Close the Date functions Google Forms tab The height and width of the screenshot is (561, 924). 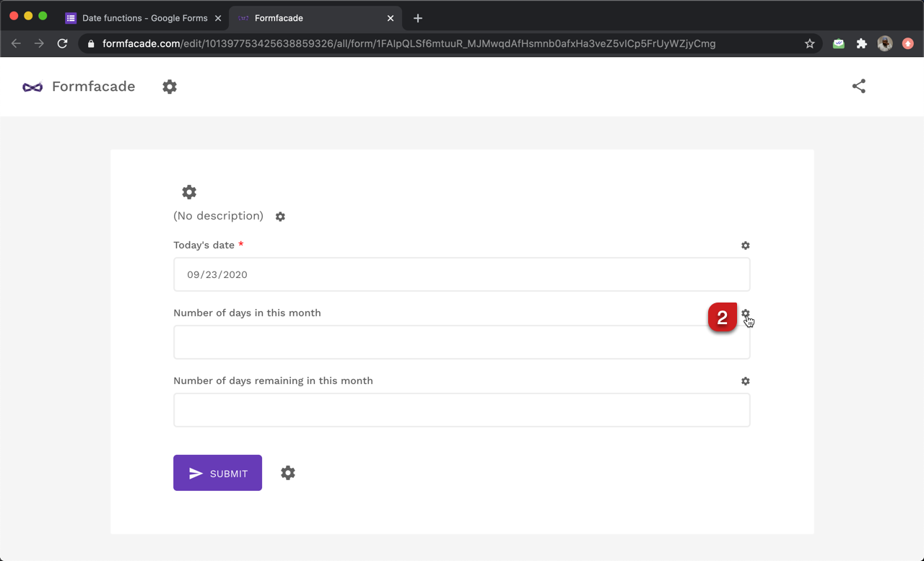(218, 18)
